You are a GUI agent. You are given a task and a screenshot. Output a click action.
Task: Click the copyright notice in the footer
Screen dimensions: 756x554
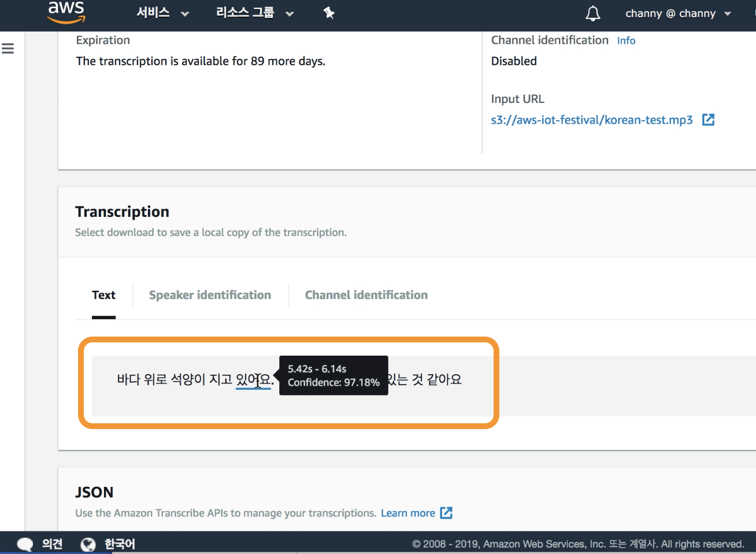pos(578,544)
